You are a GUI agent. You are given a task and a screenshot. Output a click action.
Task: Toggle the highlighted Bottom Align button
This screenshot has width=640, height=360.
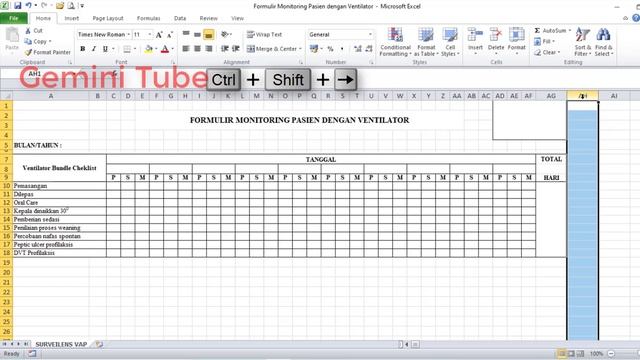(x=209, y=35)
